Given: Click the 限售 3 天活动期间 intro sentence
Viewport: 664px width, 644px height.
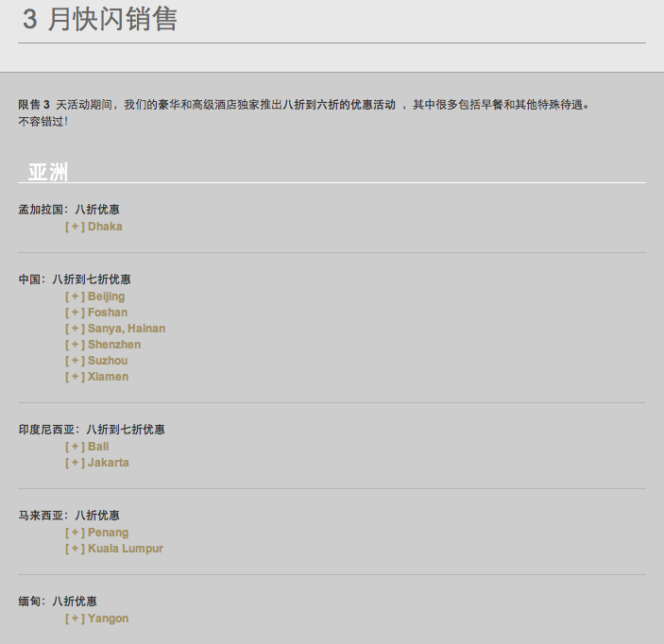Looking at the screenshot, I should coord(304,105).
